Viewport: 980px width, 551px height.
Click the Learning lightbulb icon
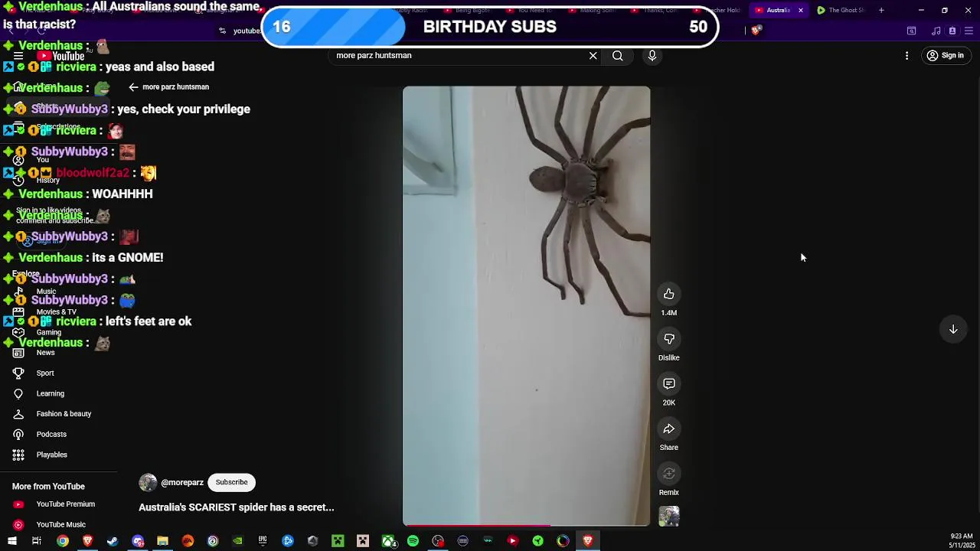[x=18, y=393]
